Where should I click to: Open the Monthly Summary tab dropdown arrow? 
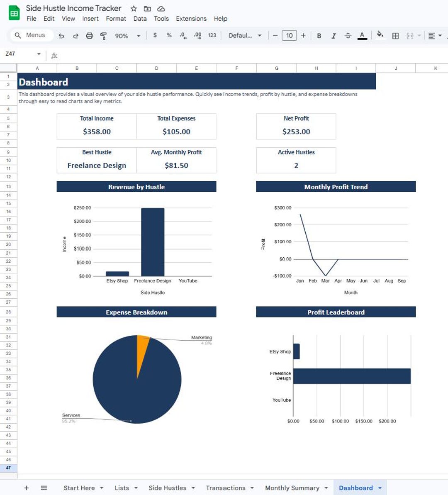326,488
